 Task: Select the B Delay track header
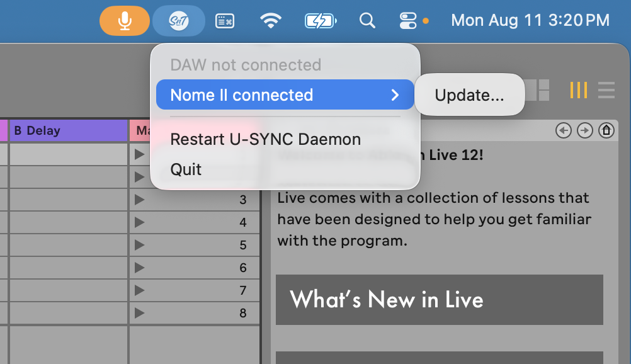click(68, 131)
